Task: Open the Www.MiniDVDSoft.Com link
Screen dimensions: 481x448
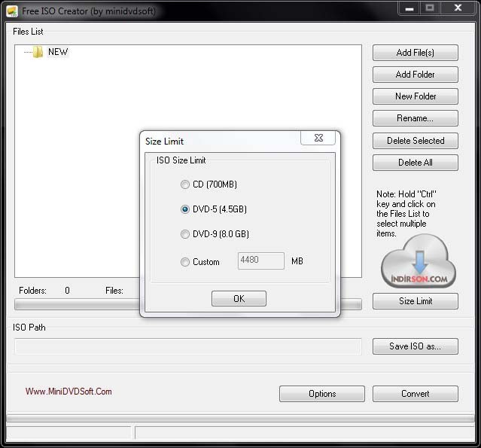Action: click(x=68, y=392)
